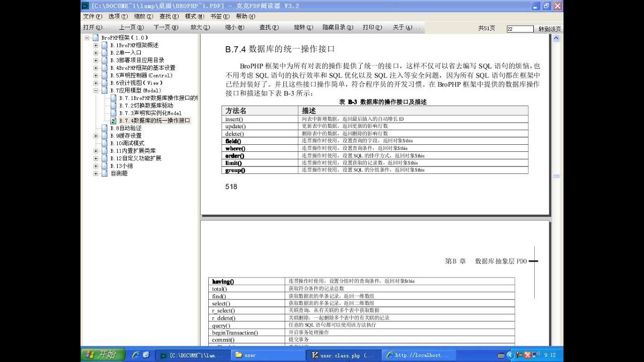644x362 pixels.
Task: Click the page icon beside B.7应用模型(Model)
Action: (x=104, y=90)
